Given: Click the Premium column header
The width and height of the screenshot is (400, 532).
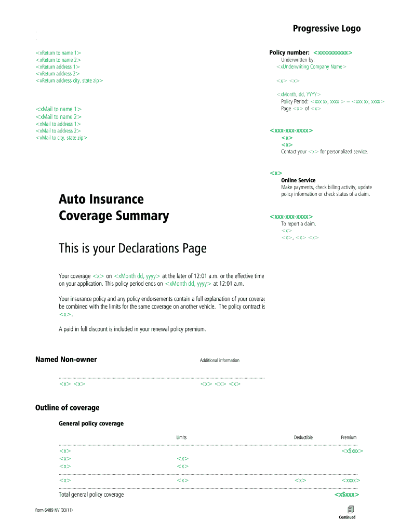Looking at the screenshot, I should (349, 437).
